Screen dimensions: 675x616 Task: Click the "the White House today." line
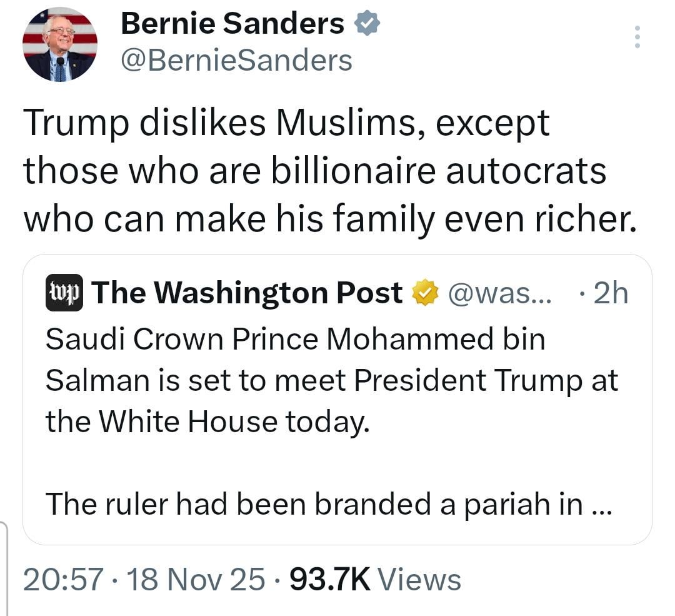click(x=207, y=422)
